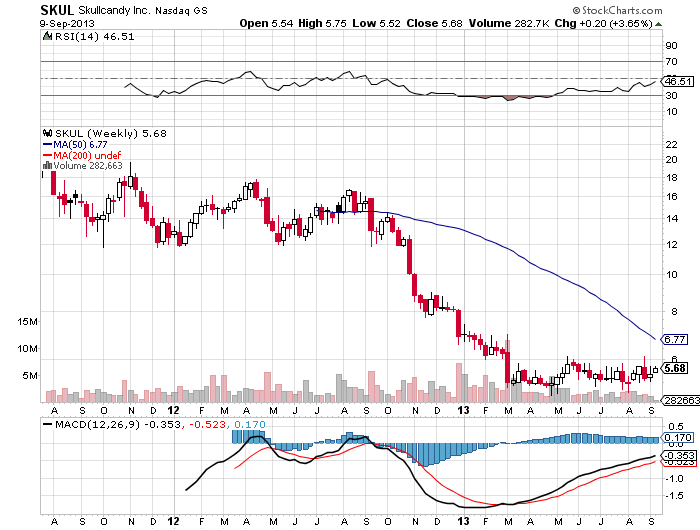Image resolution: width=700 pixels, height=530 pixels.
Task: Click the blue 0.170 histogram value in MACD legend
Action: 250,424
